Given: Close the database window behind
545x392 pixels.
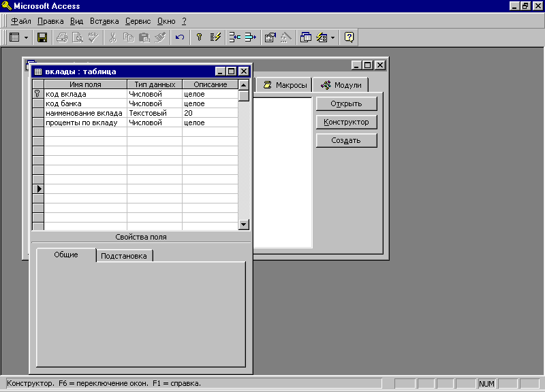Looking at the screenshot, I should click(380, 65).
